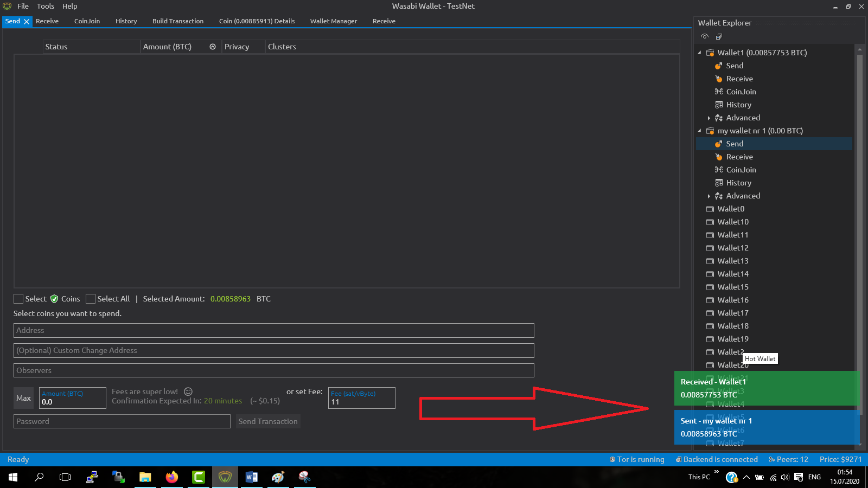This screenshot has width=868, height=488.
Task: Click the Privacy column header
Action: click(x=243, y=47)
